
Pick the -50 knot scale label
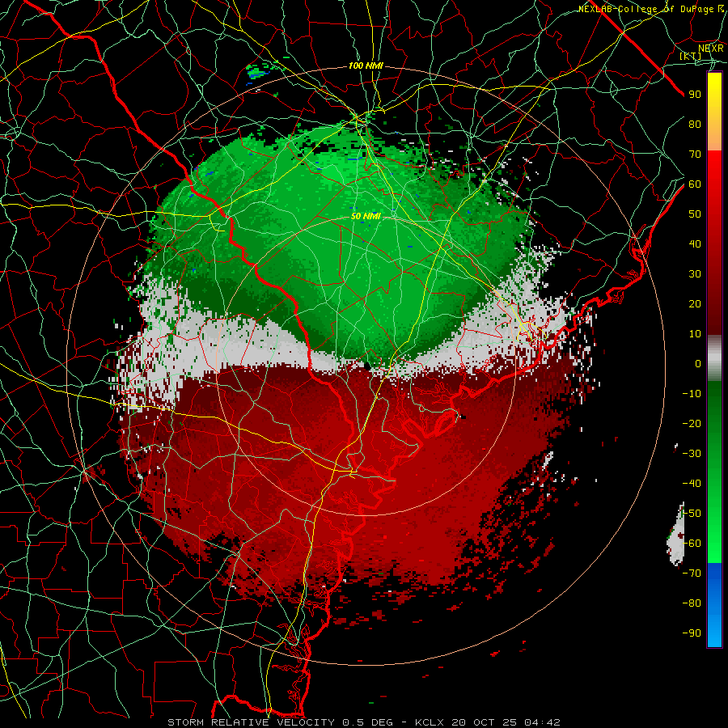click(x=692, y=514)
